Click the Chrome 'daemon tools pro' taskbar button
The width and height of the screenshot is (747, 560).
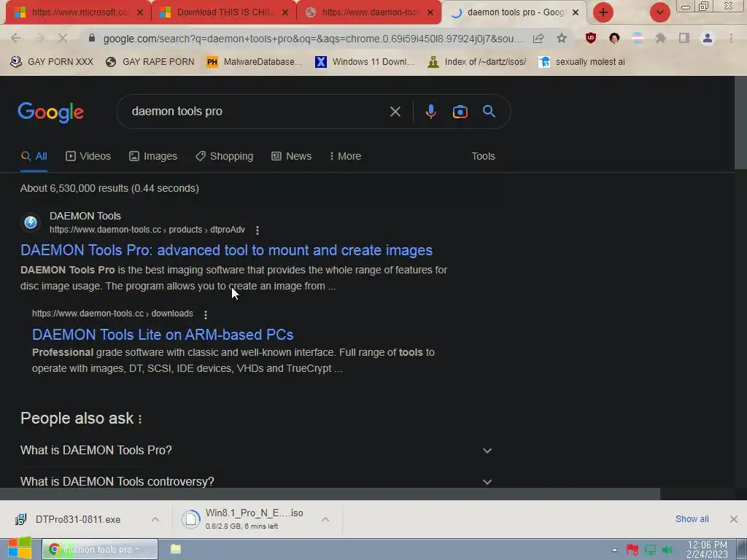pyautogui.click(x=100, y=549)
